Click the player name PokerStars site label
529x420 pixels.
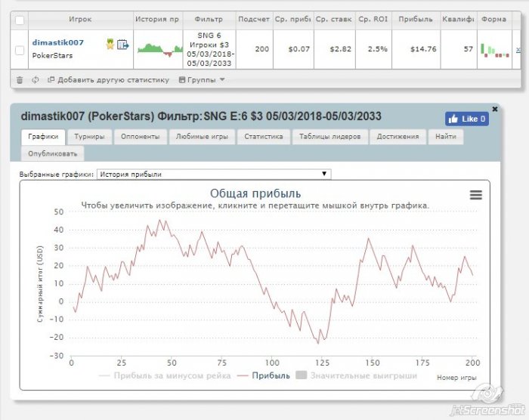pos(52,56)
